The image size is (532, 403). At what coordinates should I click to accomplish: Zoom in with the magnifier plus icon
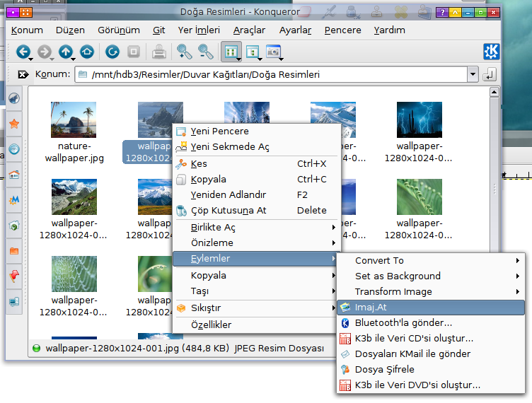point(184,52)
